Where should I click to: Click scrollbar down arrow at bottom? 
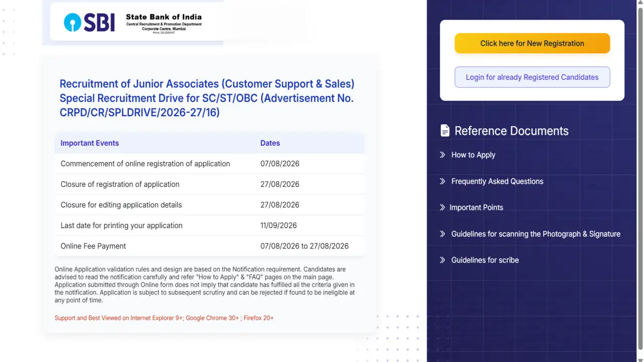point(640,358)
